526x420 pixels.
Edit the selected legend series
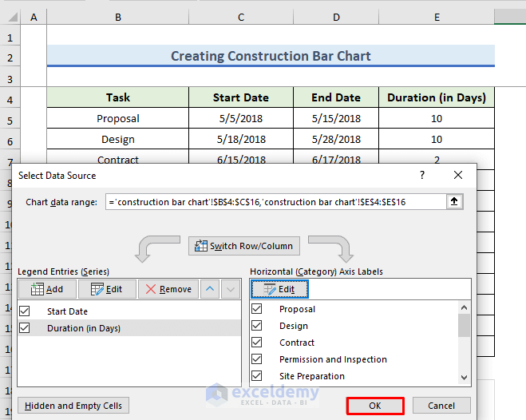pyautogui.click(x=107, y=289)
